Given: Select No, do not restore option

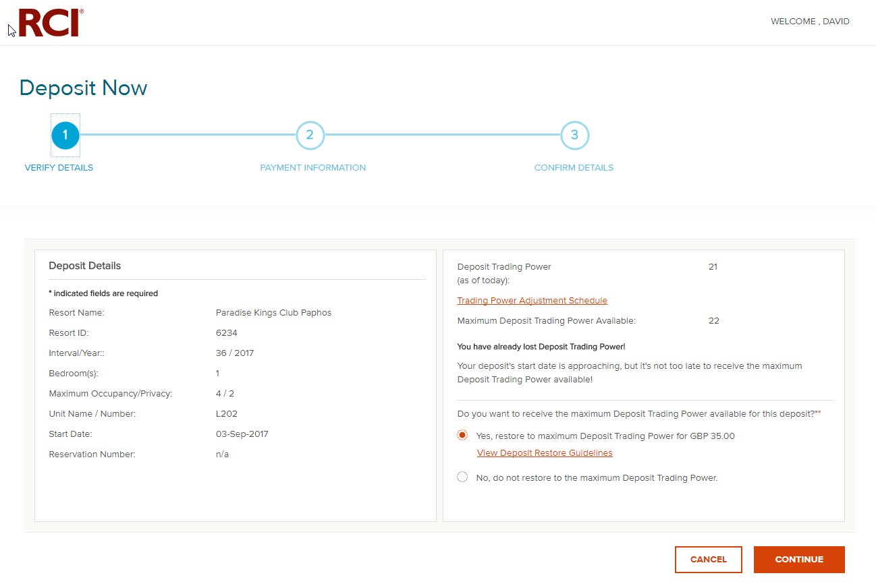Looking at the screenshot, I should coord(462,477).
